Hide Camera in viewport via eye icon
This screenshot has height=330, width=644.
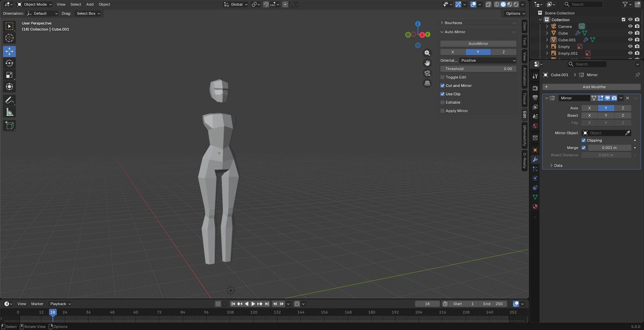(631, 26)
